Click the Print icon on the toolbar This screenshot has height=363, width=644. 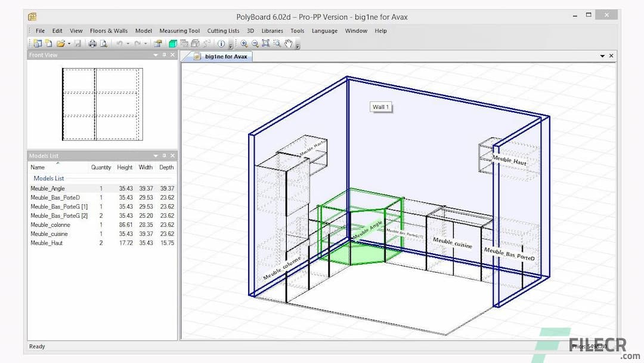click(x=93, y=43)
